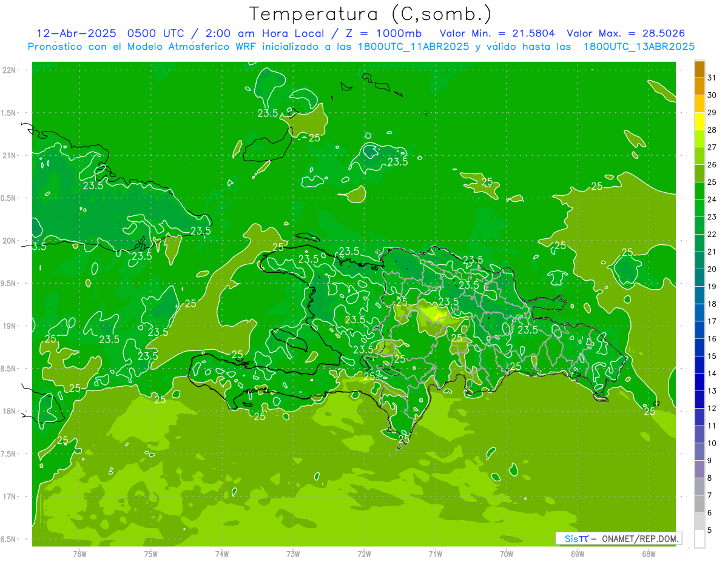The width and height of the screenshot is (728, 562).
Task: Click 'Valor Min. = 21.5804' readout
Action: pos(497,34)
